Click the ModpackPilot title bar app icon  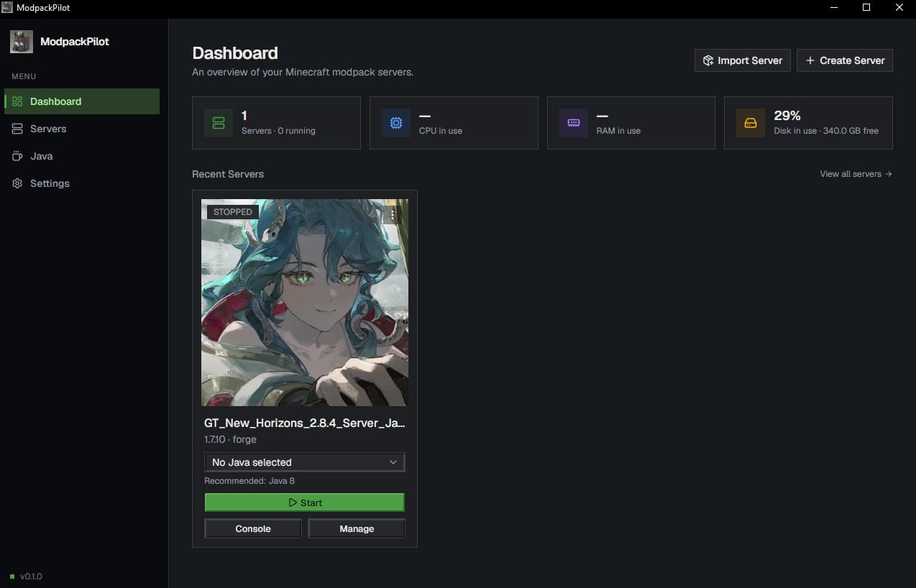coord(7,7)
